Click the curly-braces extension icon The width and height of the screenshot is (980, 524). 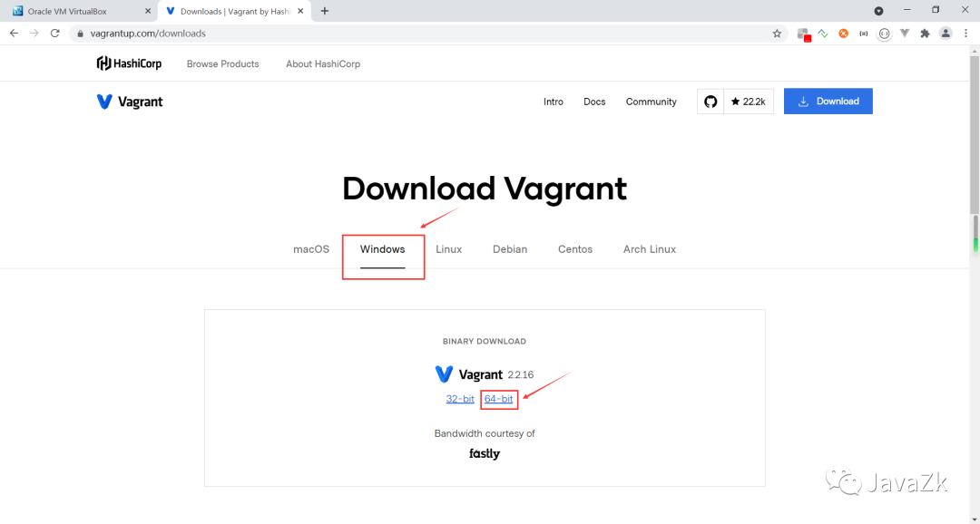pos(864,34)
